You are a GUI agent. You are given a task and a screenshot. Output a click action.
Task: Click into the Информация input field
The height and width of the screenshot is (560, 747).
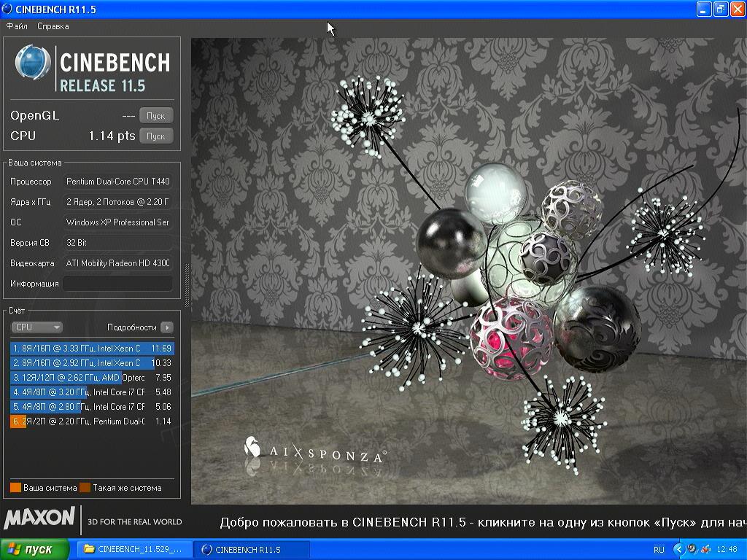(117, 284)
